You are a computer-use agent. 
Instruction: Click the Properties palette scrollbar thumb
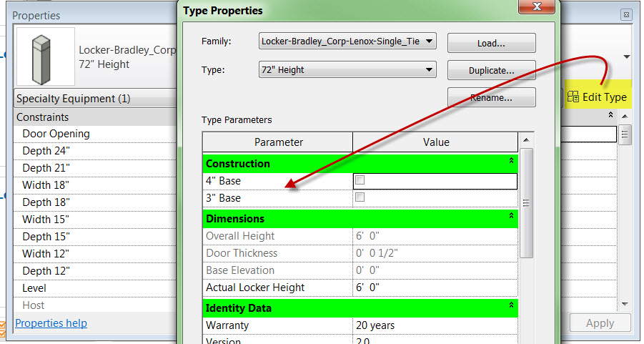(x=625, y=134)
